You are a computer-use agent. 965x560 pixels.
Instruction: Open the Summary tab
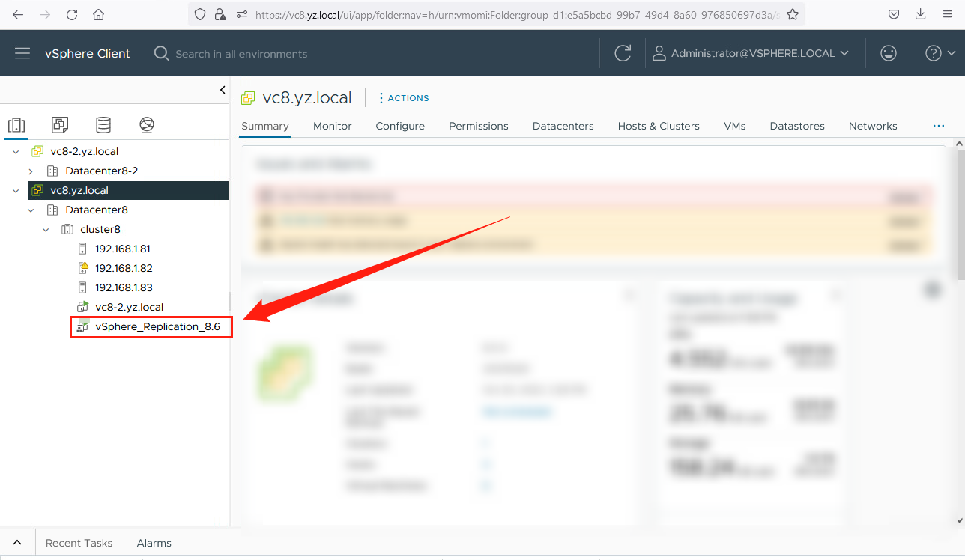[x=265, y=126]
